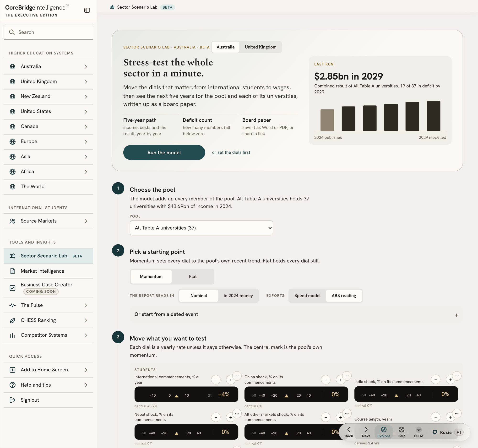Click The Pulse heartbeat icon in sidebar

click(12, 305)
